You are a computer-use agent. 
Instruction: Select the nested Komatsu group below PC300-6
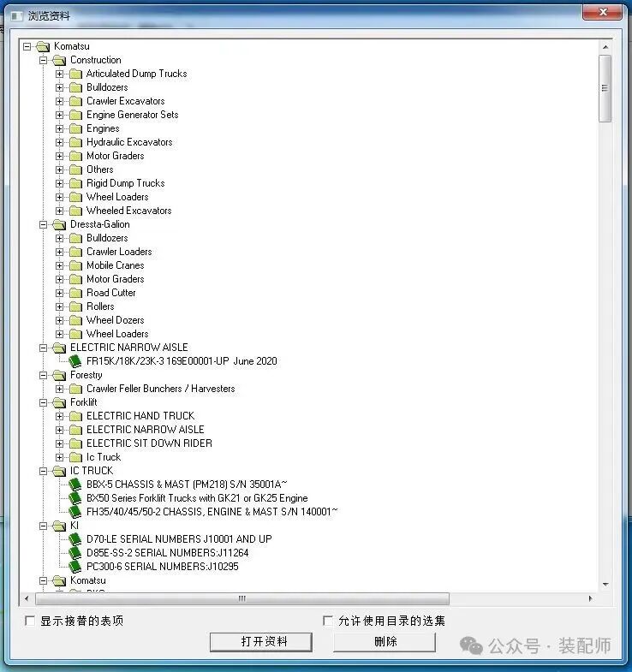coord(88,580)
